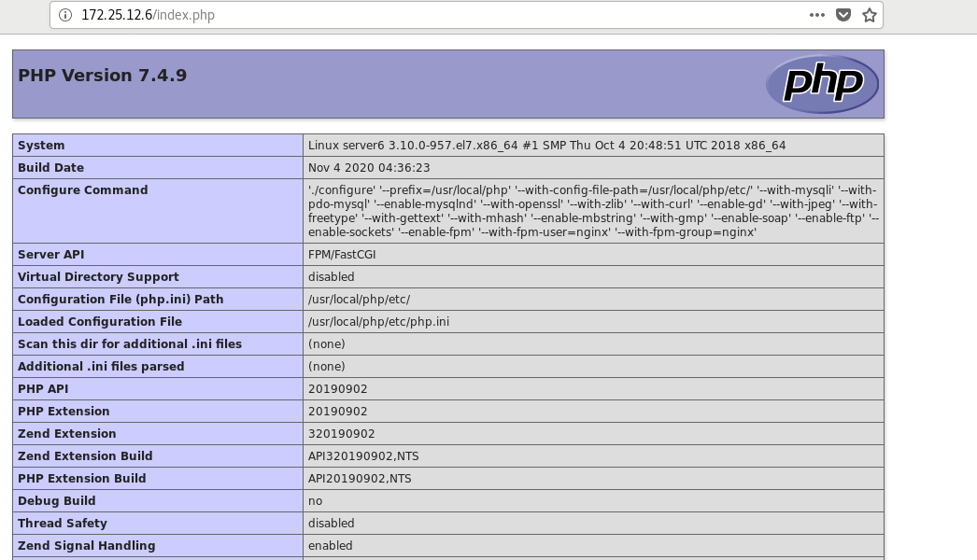Select 20190902 value in PHP Extension row
The width and height of the screenshot is (977, 560).
[x=338, y=411]
